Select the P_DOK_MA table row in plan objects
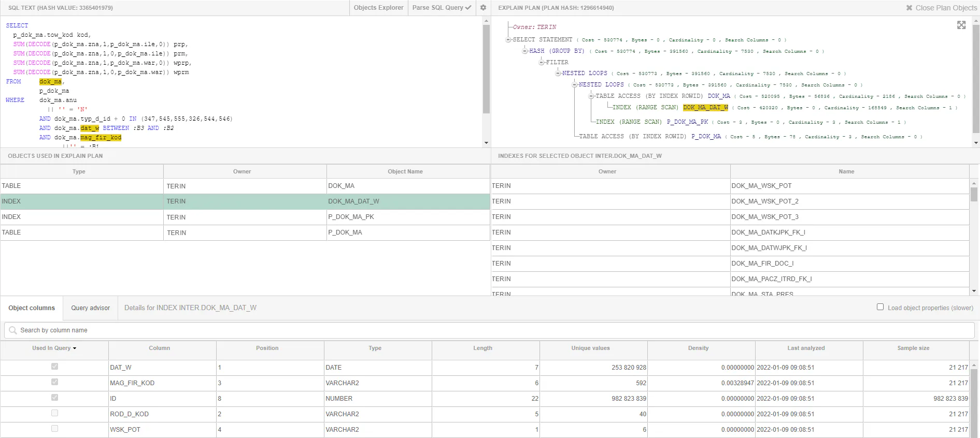The width and height of the screenshot is (980, 438). 245,232
